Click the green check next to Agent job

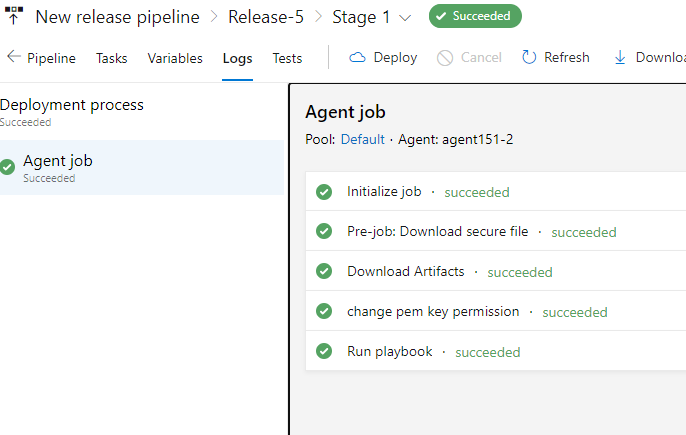[x=8, y=167]
